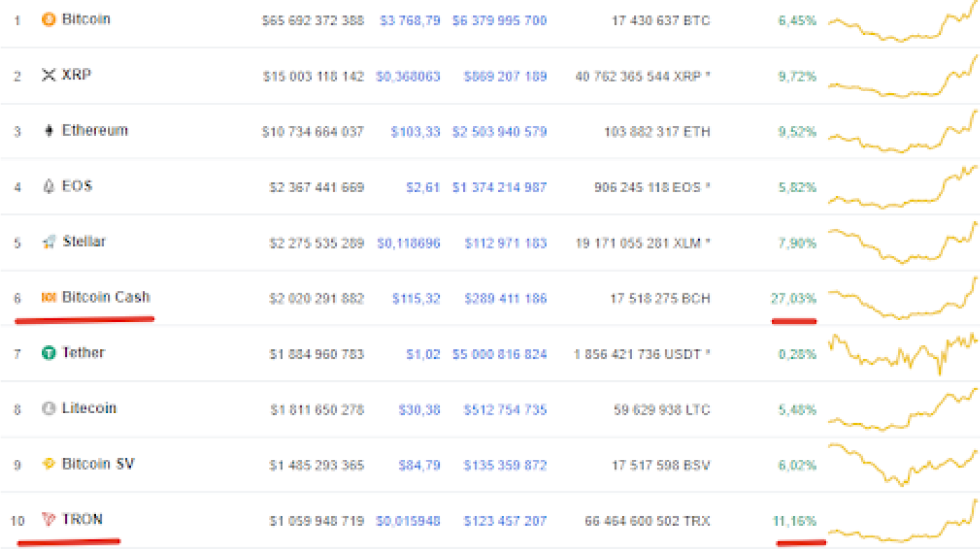Open the TRON name link
This screenshot has height=551, width=980.
coord(83,519)
